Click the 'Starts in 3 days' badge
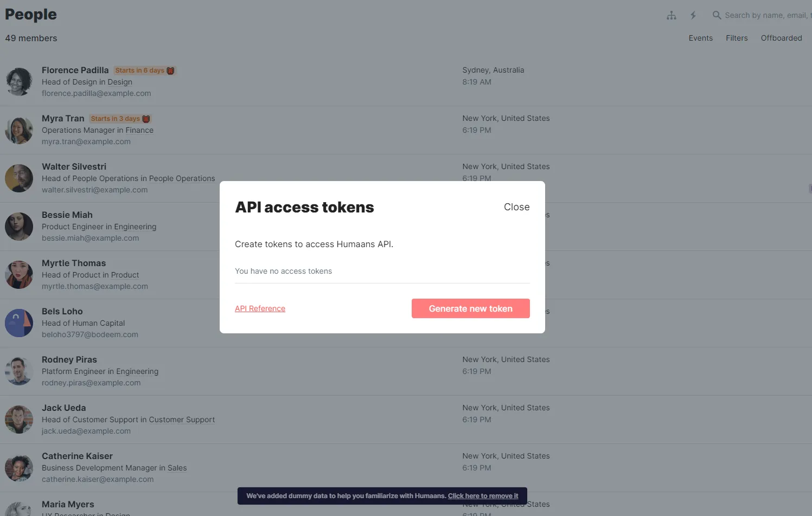The height and width of the screenshot is (516, 812). pos(120,119)
